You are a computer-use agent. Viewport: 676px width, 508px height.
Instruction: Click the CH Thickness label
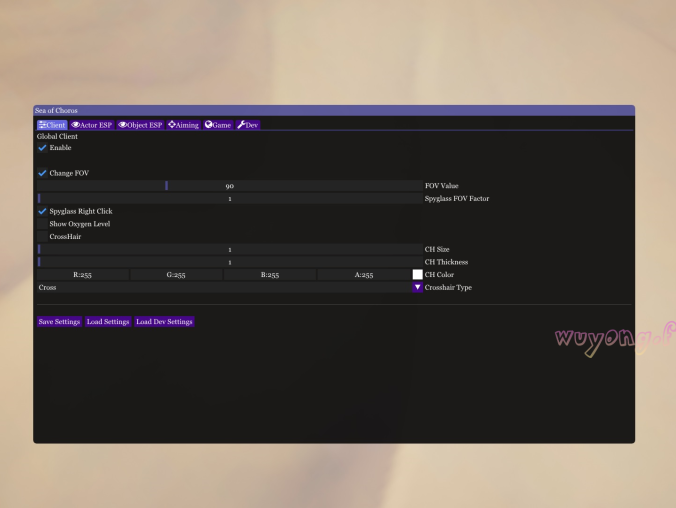447,262
